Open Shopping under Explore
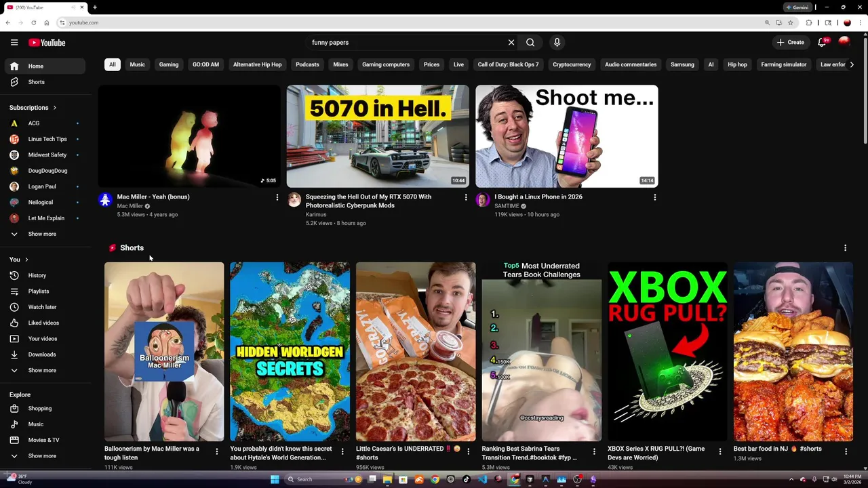This screenshot has width=868, height=488. tap(45, 409)
